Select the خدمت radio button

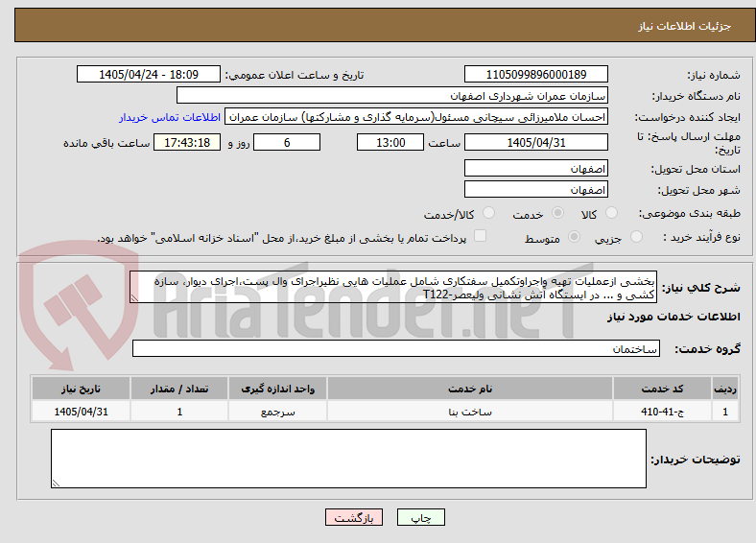[x=557, y=213]
